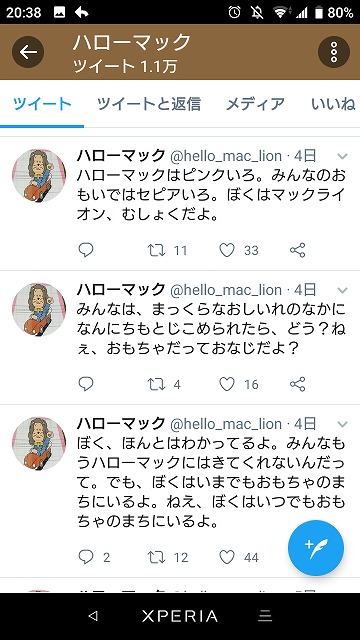Expand the third tweet's dropdown chevron
This screenshot has height=640, width=360.
[342, 424]
